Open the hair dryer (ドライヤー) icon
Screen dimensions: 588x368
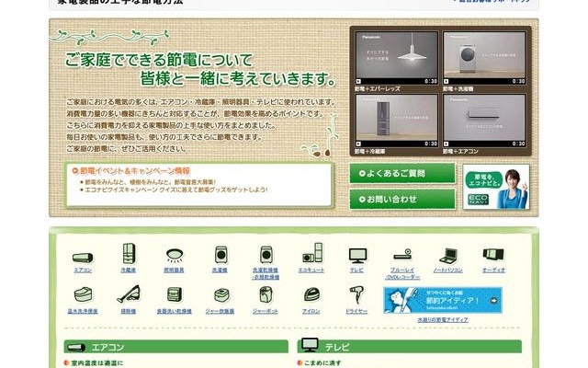[356, 294]
